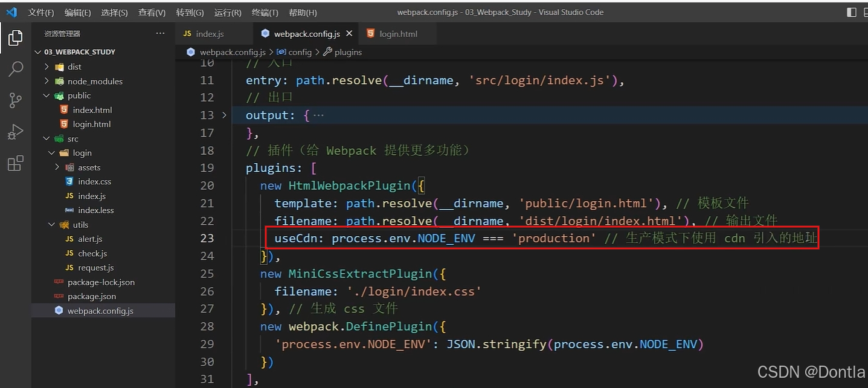Click the src folder icon
868x388 pixels.
[x=59, y=138]
